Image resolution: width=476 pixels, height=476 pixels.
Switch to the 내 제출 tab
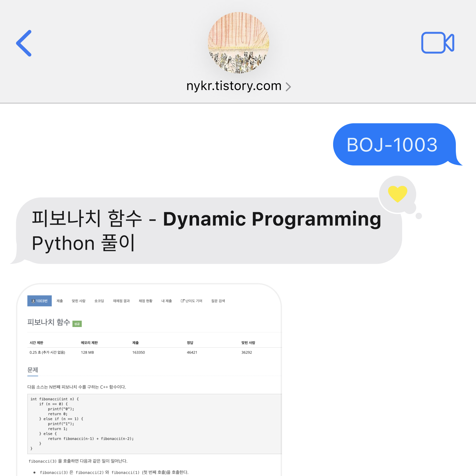point(167,301)
